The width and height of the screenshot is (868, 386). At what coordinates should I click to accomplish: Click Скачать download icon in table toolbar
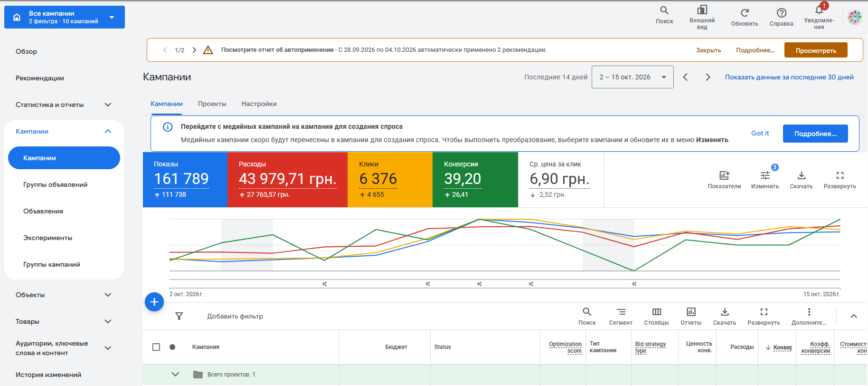pyautogui.click(x=725, y=312)
